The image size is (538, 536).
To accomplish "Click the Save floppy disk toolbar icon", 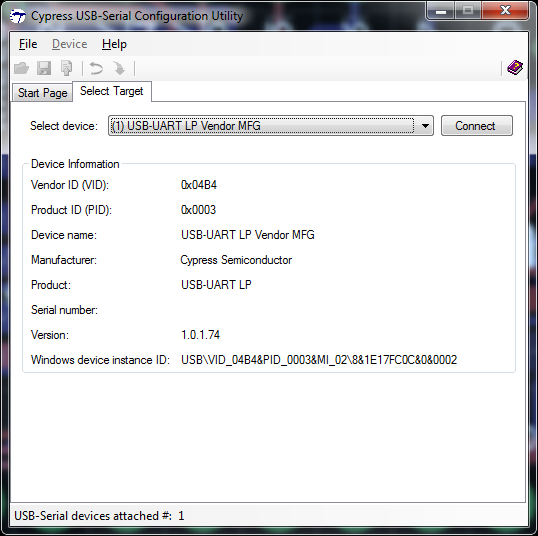I will click(x=44, y=68).
